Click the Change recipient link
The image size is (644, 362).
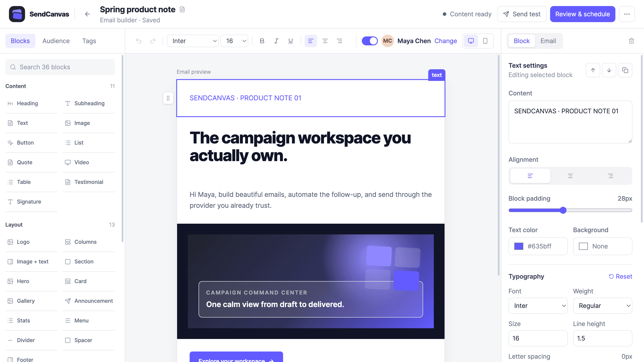445,41
